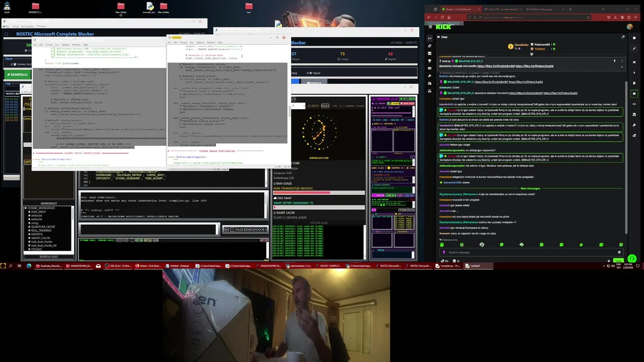Switch to Problem loading page tab
Image resolution: width=644 pixels, height=362 pixels.
pyautogui.click(x=544, y=9)
